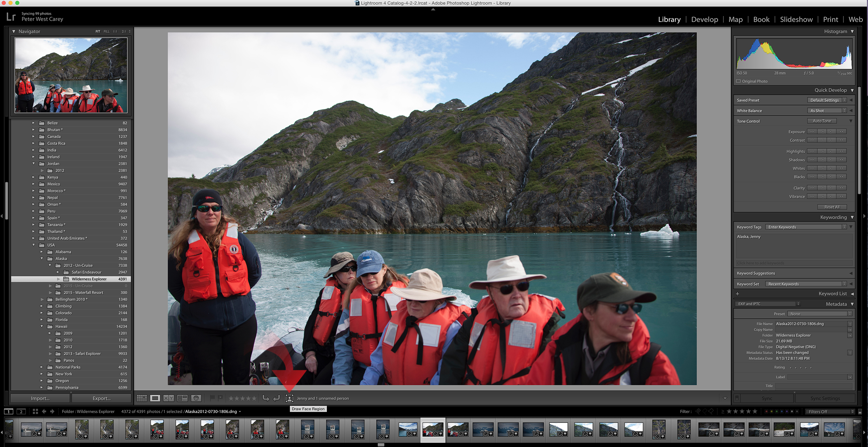Open the Web module
This screenshot has width=868, height=447.
855,19
